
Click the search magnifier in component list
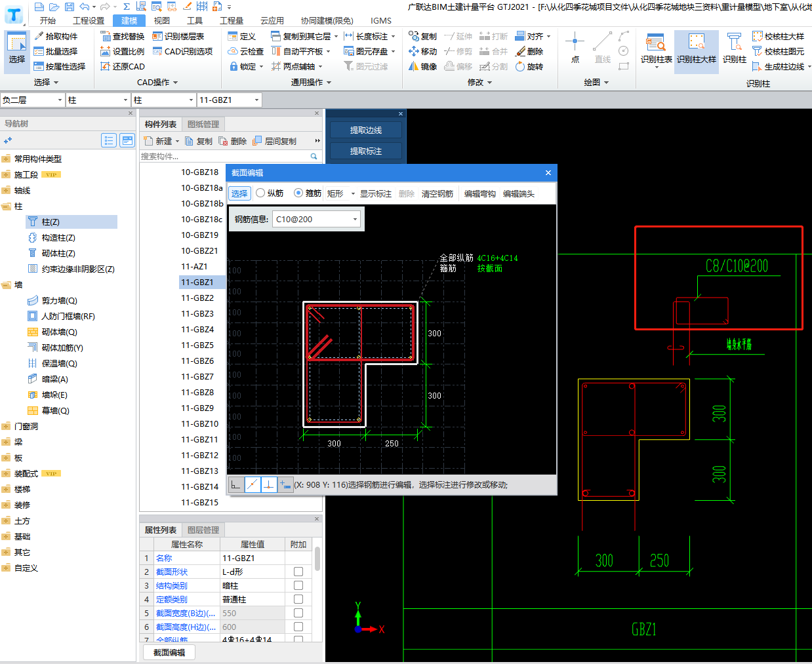(x=314, y=156)
